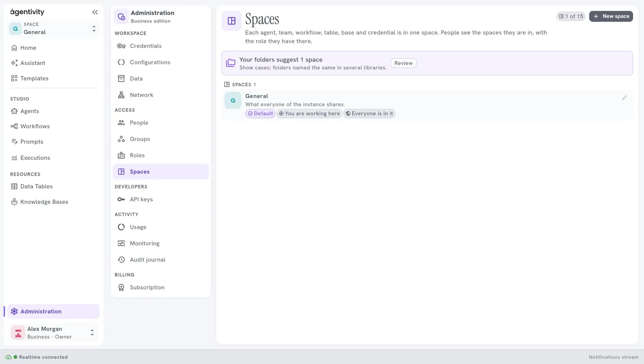Click the green G avatar of General space
The width and height of the screenshot is (644, 364).
click(233, 100)
